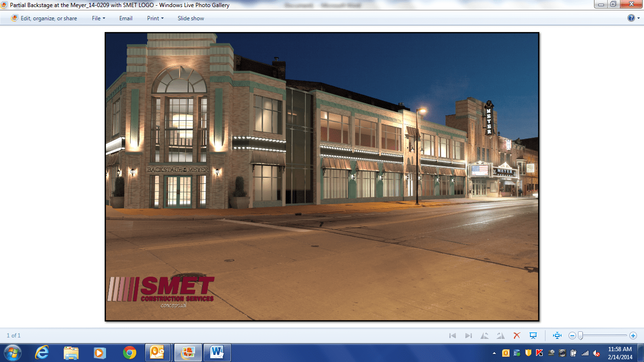Go to the next photo
The height and width of the screenshot is (362, 644).
(469, 336)
